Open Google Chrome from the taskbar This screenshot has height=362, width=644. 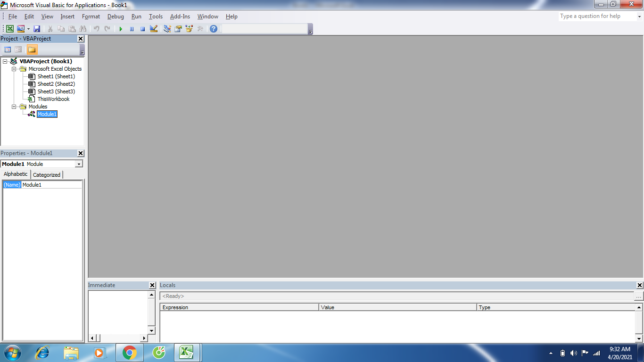[x=130, y=353]
